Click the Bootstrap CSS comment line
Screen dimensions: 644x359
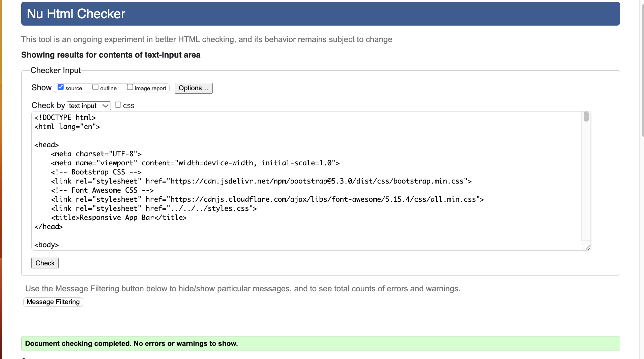(96, 172)
